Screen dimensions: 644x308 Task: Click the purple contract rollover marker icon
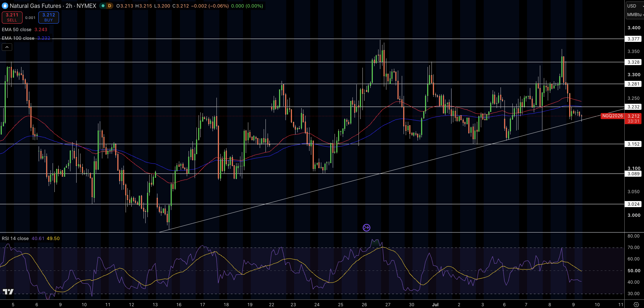pyautogui.click(x=366, y=228)
